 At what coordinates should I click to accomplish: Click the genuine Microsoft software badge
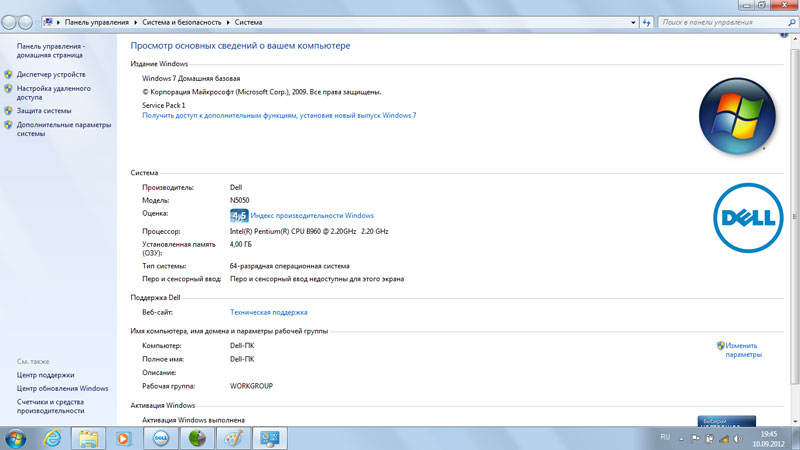click(x=727, y=421)
